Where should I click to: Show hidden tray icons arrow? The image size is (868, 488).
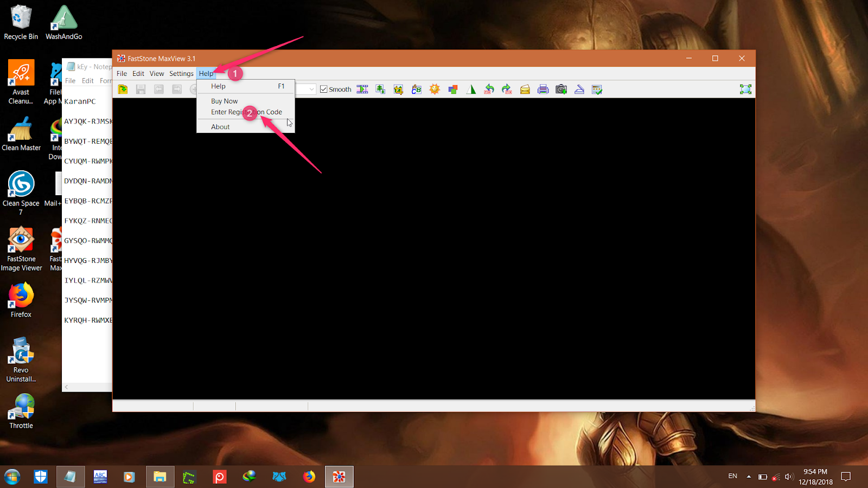click(749, 477)
